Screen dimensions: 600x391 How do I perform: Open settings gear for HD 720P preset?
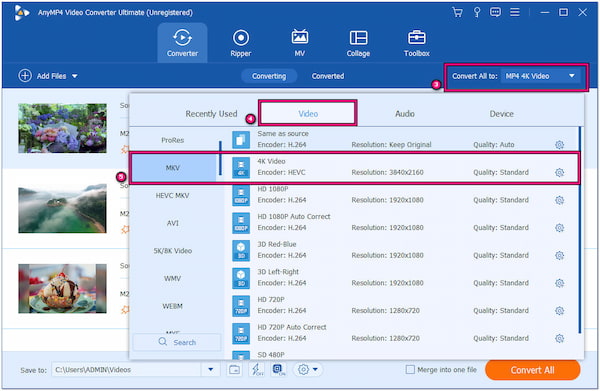point(559,311)
